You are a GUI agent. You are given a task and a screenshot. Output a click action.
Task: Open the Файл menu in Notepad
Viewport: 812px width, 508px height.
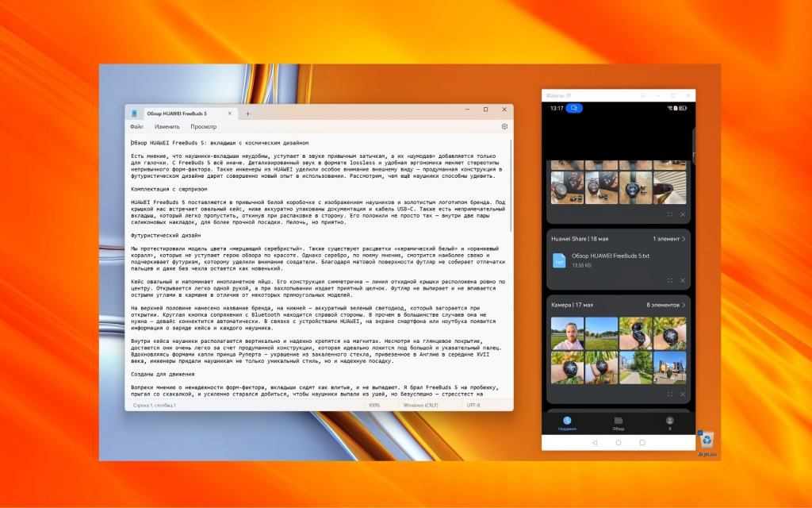pyautogui.click(x=136, y=126)
